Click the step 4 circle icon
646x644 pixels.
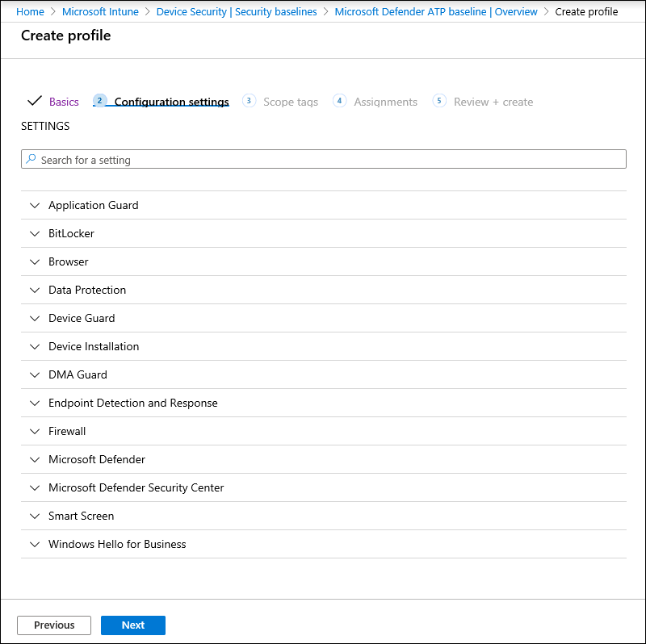339,101
